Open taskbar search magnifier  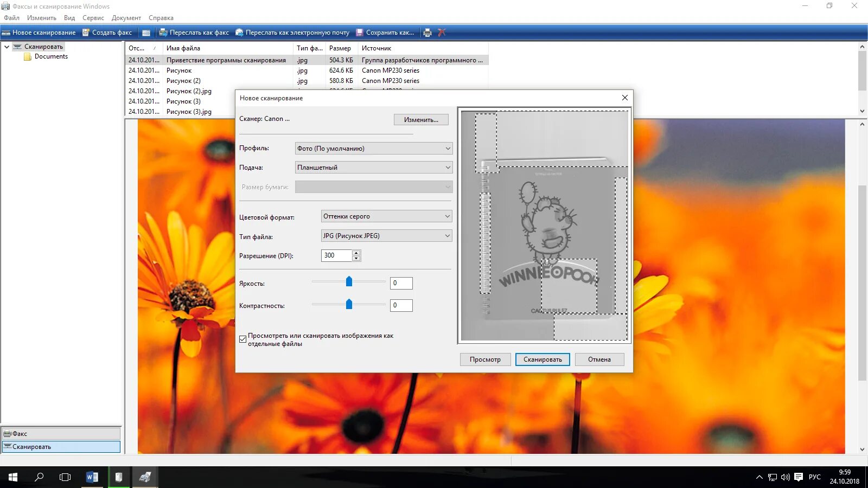[39, 477]
